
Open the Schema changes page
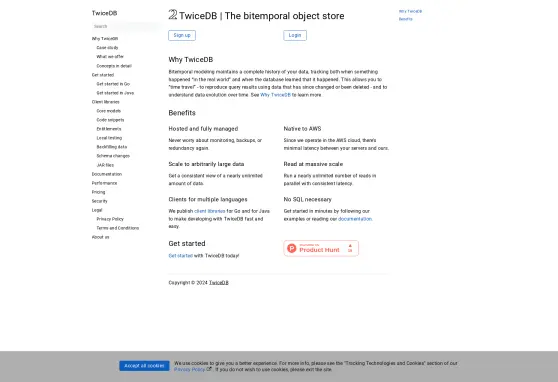tap(113, 156)
